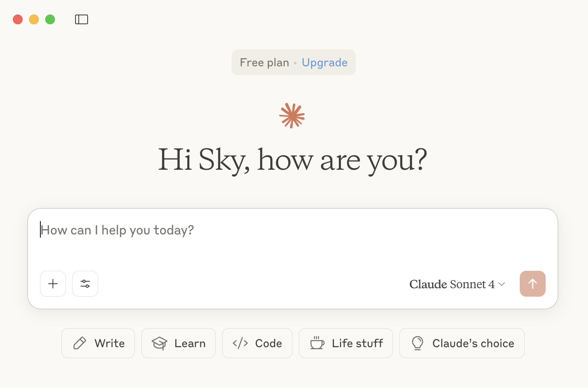Choose the Life stuff suggestion chip
588x388 pixels.
tap(346, 343)
